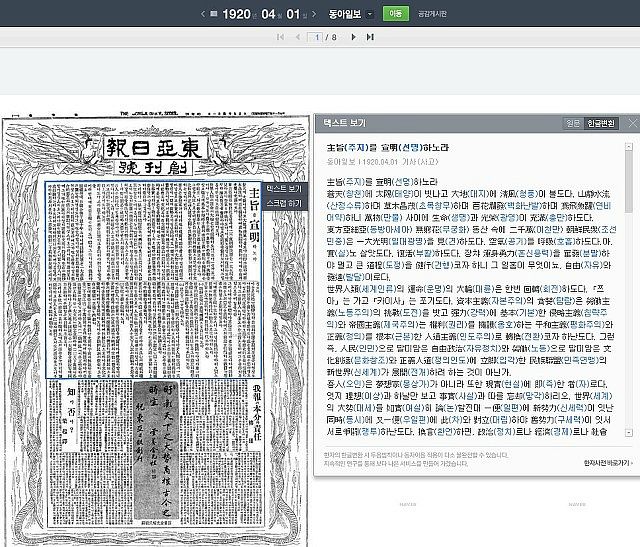Select the highlighted 主旨 宣明 article area
This screenshot has width=640, height=547.
(153, 280)
